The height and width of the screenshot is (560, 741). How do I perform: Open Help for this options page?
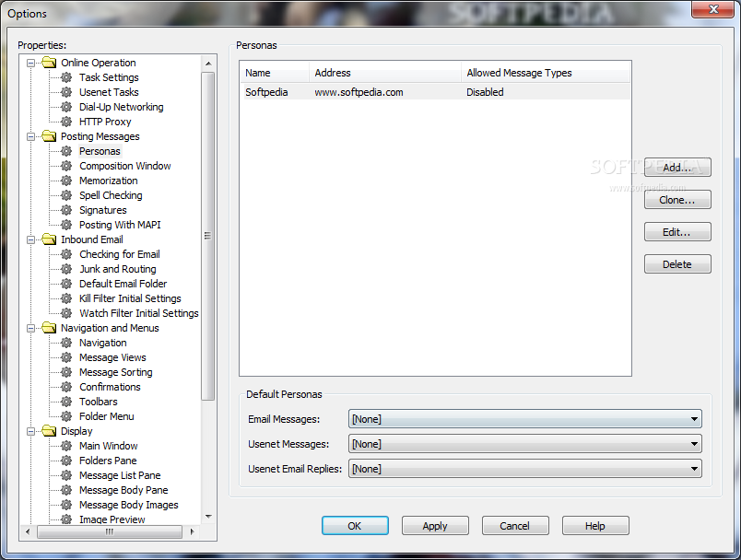595,526
